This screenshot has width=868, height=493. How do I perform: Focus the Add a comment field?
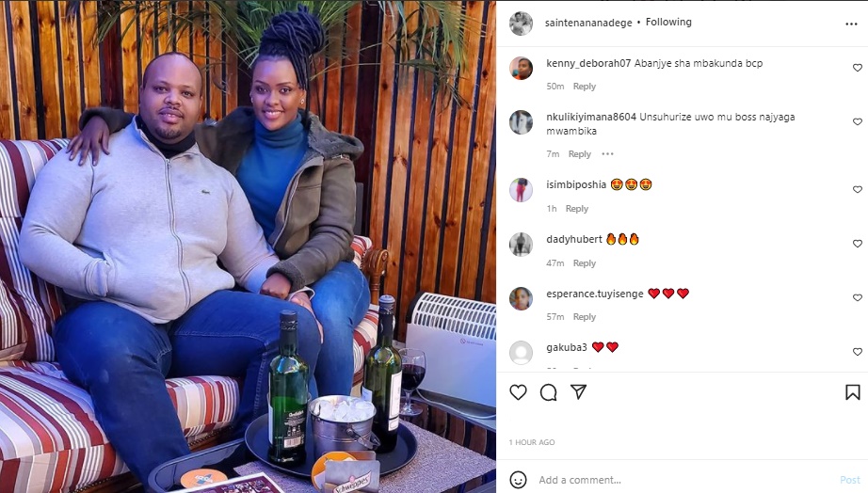click(686, 480)
